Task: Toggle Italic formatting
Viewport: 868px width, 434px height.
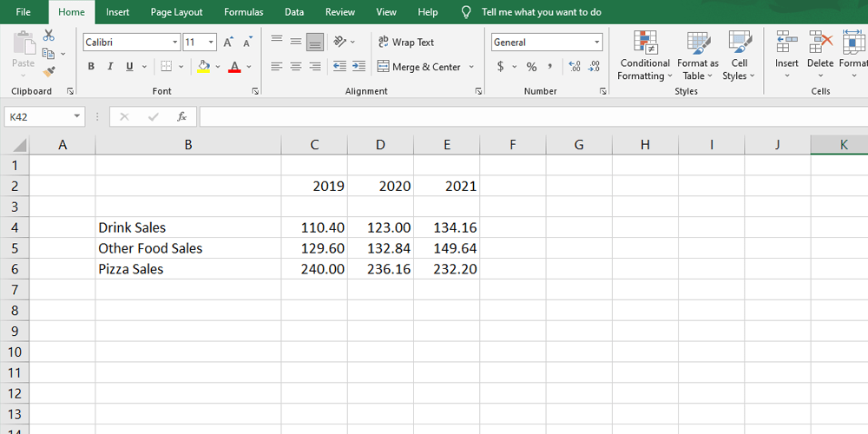Action: pyautogui.click(x=109, y=67)
